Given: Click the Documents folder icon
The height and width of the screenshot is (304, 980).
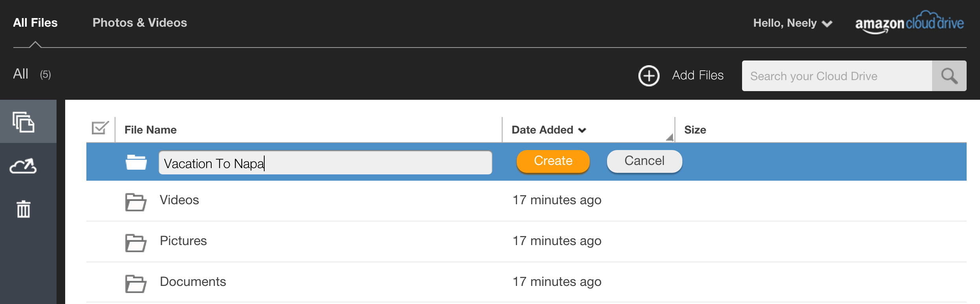Looking at the screenshot, I should click(x=136, y=284).
